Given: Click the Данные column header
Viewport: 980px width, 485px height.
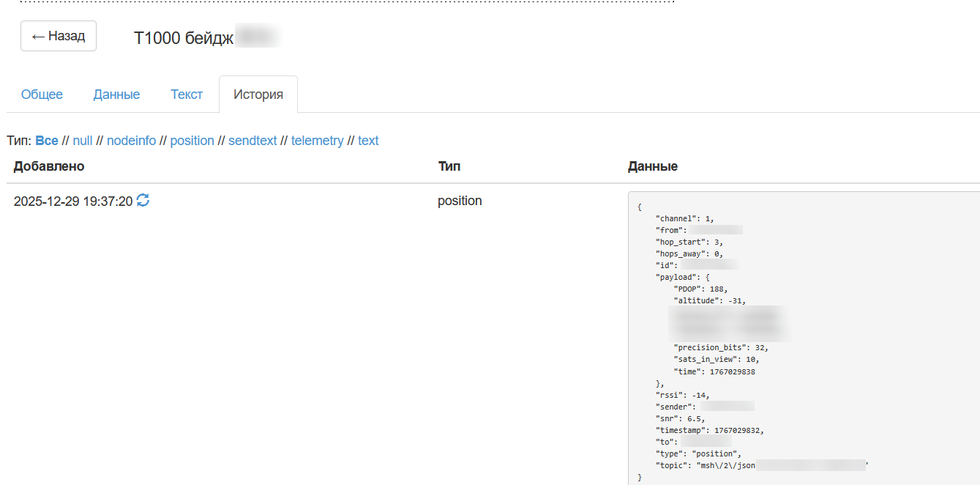Looking at the screenshot, I should 652,166.
